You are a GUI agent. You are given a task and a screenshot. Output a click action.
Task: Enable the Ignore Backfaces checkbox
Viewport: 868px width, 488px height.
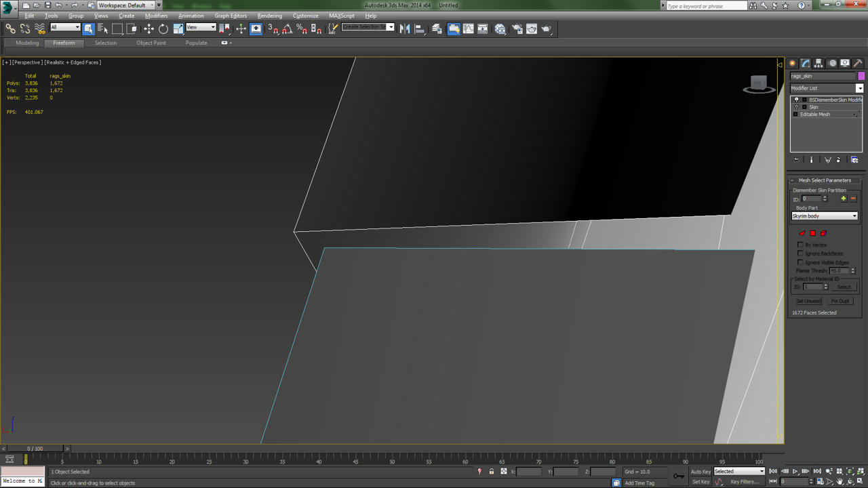[800, 253]
